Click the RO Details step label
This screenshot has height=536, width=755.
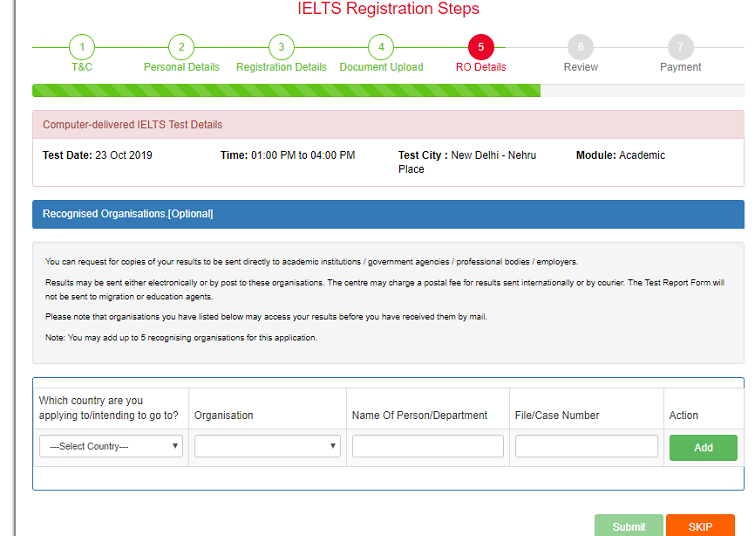(x=481, y=67)
